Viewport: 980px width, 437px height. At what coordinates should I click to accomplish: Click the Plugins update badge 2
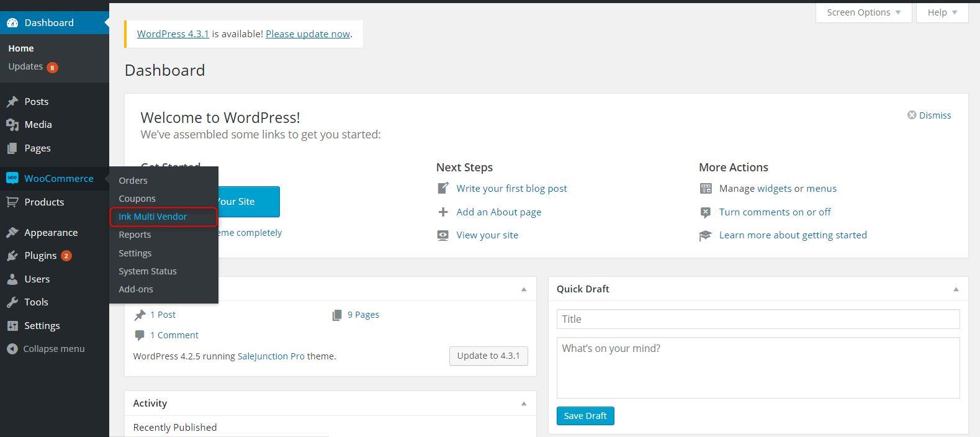click(66, 256)
